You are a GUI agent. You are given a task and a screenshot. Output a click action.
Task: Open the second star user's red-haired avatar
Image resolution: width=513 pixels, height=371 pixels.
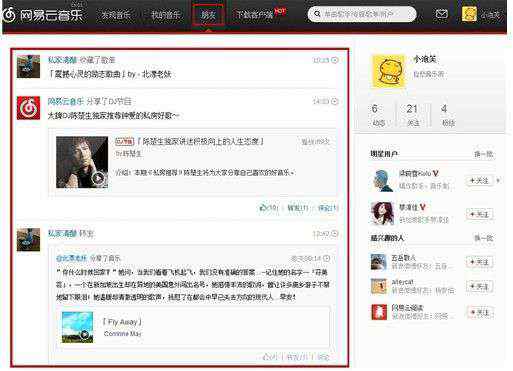[382, 213]
